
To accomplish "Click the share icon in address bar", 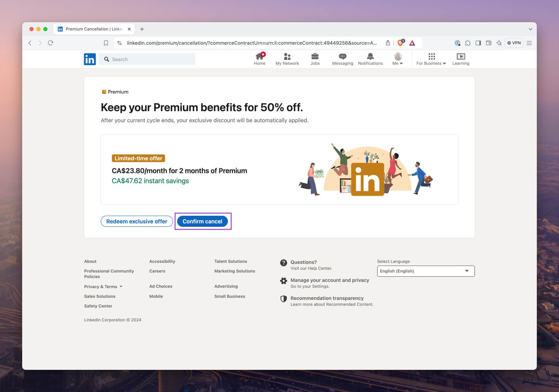I will [x=388, y=43].
